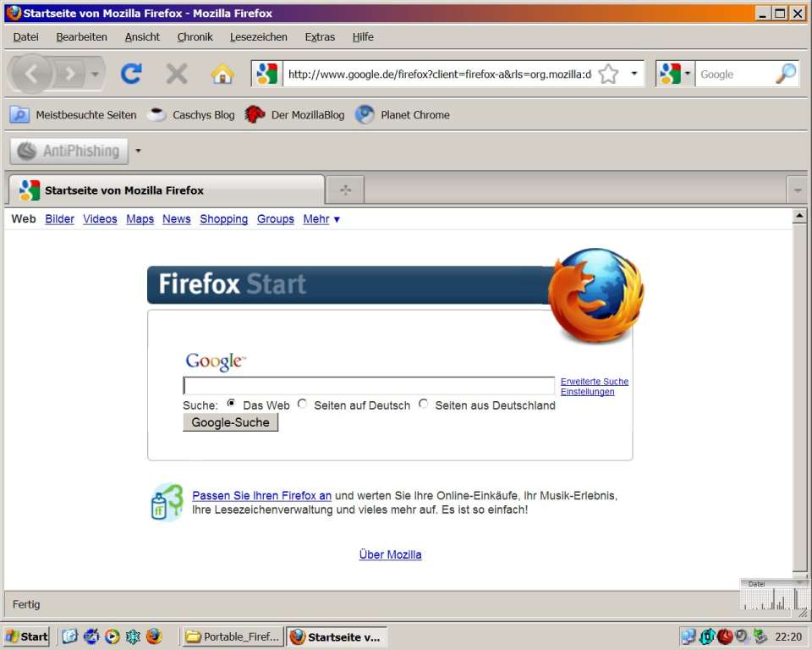Open the Über Mozilla link
812x650 pixels.
pyautogui.click(x=390, y=554)
